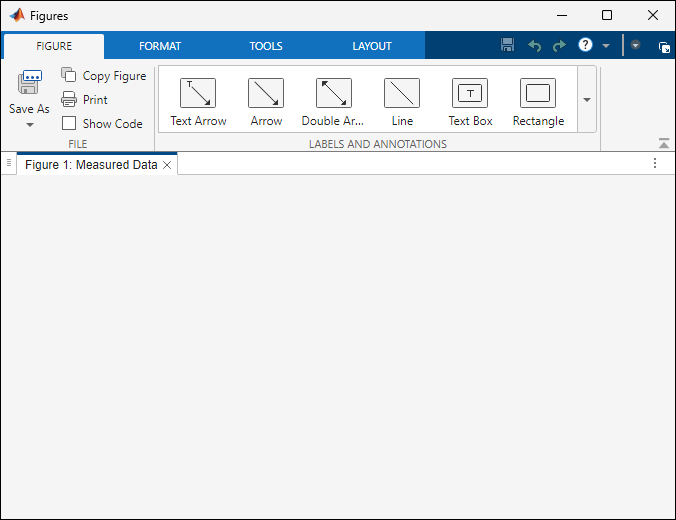This screenshot has height=520, width=676.
Task: Select the Arrow annotation tool
Action: [x=266, y=102]
